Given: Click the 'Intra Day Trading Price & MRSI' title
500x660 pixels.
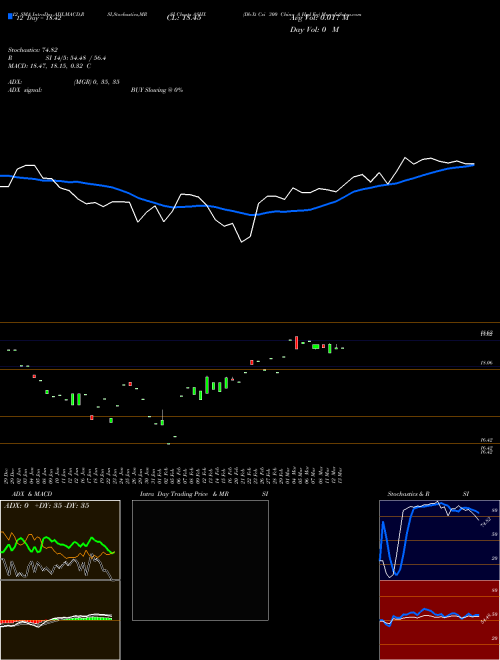Looking at the screenshot, I should (x=205, y=494).
